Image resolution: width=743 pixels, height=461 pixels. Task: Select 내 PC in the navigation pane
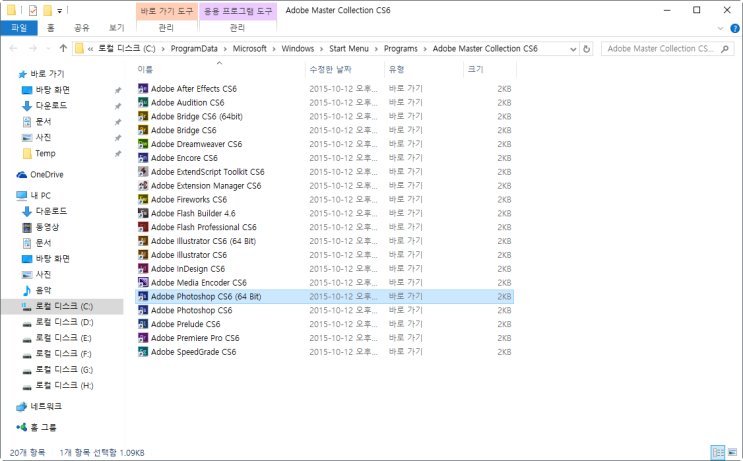tap(40, 195)
